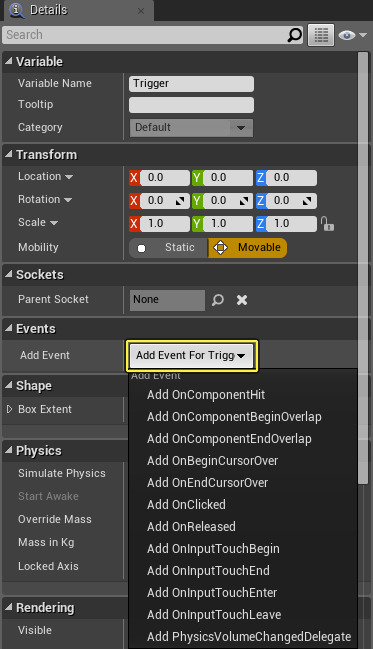Image resolution: width=373 pixels, height=649 pixels.
Task: Close the Details tab
Action: (x=141, y=11)
